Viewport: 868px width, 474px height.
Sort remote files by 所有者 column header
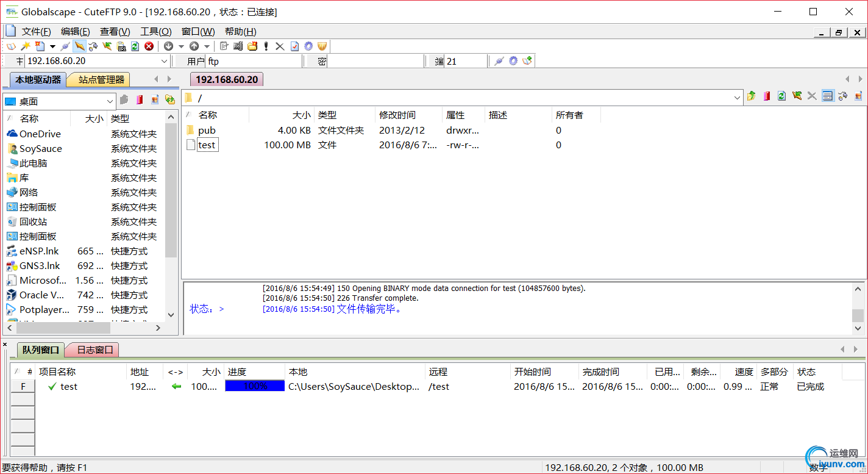click(577, 115)
